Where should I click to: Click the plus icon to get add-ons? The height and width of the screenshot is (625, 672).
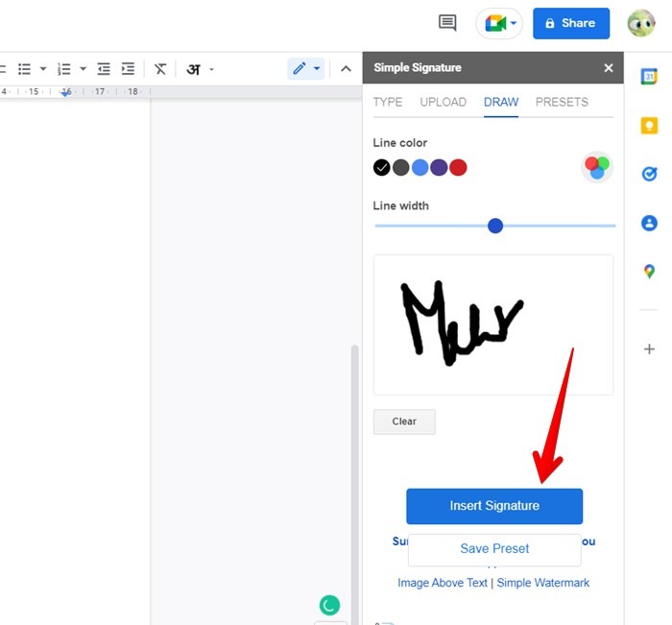coord(649,349)
